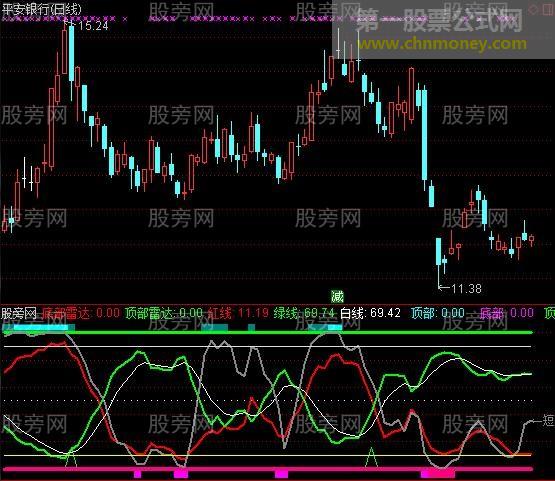Click the green triangle marker in the indicator's middle
This screenshot has width=555, height=481.
coord(371,457)
